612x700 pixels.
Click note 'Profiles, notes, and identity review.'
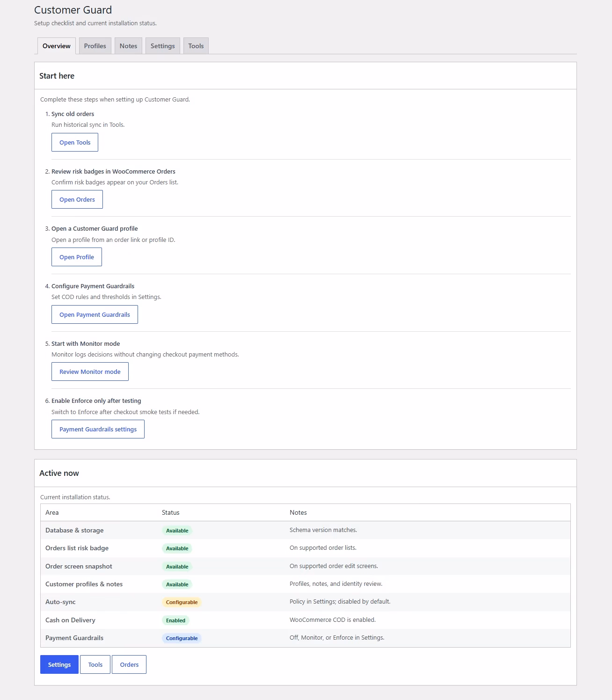[336, 584]
